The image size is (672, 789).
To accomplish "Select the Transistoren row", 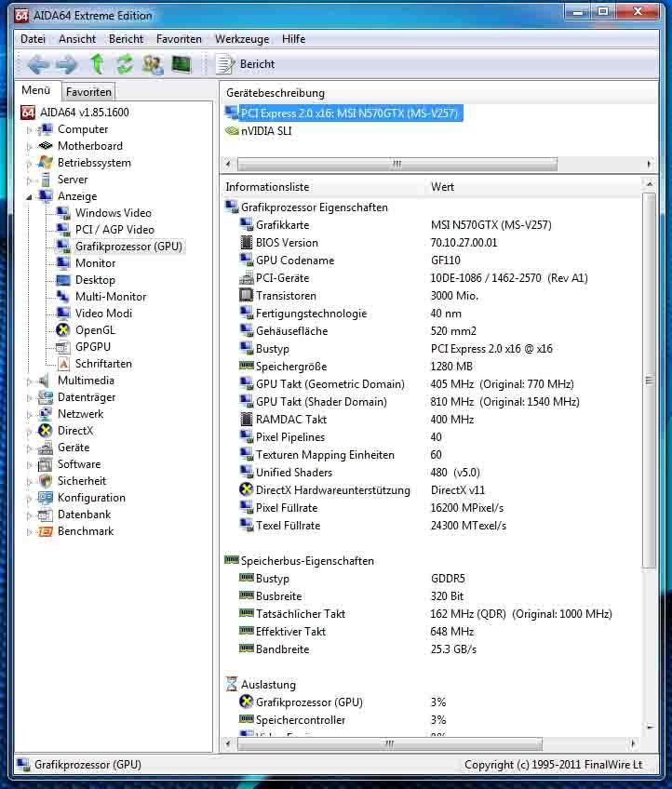I will pos(433,295).
